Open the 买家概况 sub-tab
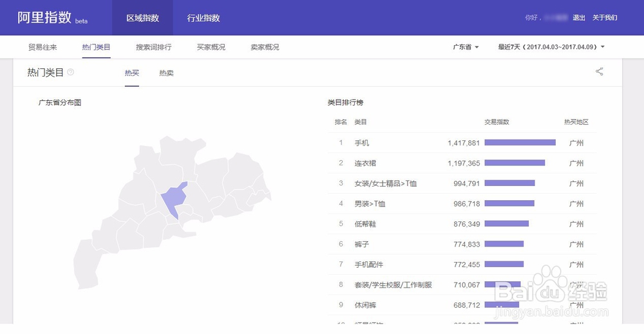The height and width of the screenshot is (334, 644). click(211, 47)
